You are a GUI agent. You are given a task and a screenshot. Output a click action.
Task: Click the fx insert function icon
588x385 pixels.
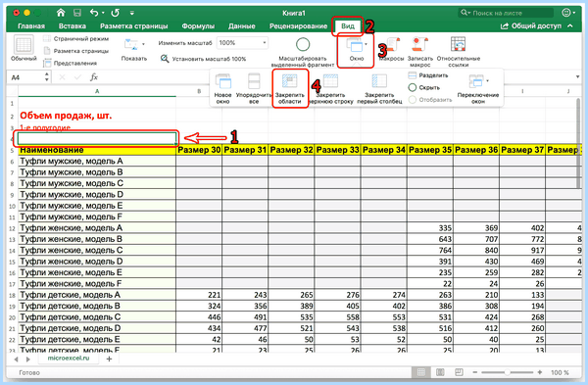(x=94, y=77)
